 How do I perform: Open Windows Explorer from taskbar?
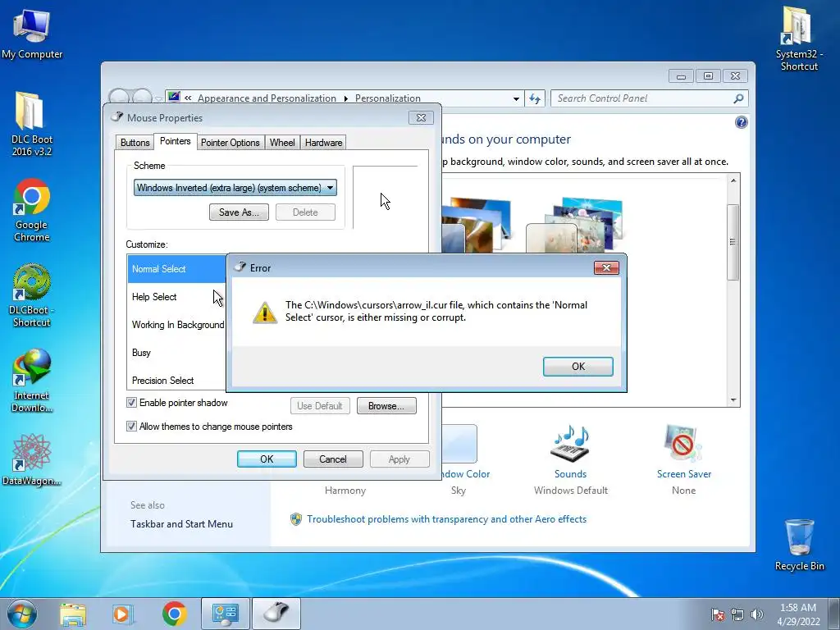pyautogui.click(x=73, y=614)
